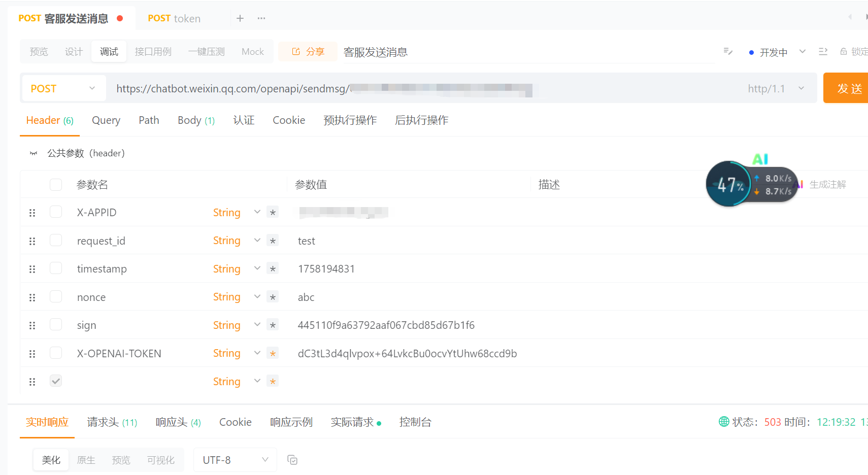Click the drag handle of timestamp row

pyautogui.click(x=32, y=269)
